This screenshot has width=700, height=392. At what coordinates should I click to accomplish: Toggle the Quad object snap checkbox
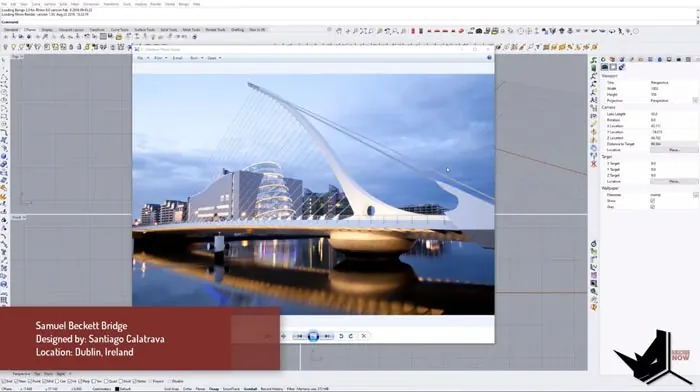[x=106, y=381]
